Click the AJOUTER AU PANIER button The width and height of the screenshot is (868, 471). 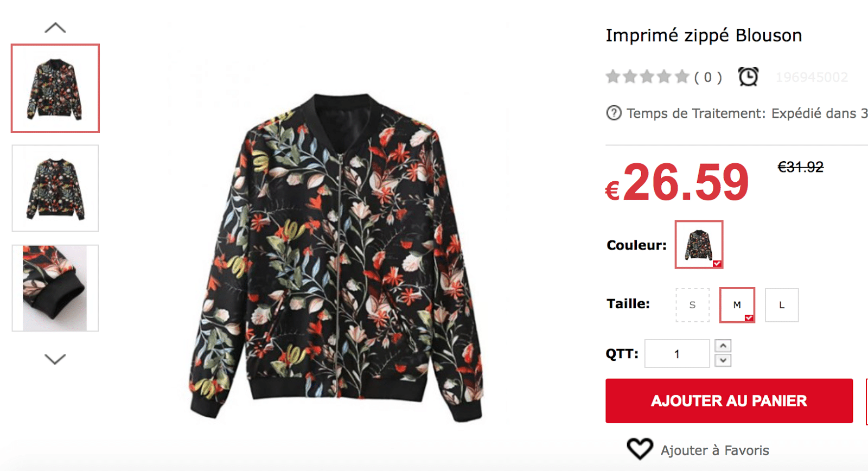729,401
